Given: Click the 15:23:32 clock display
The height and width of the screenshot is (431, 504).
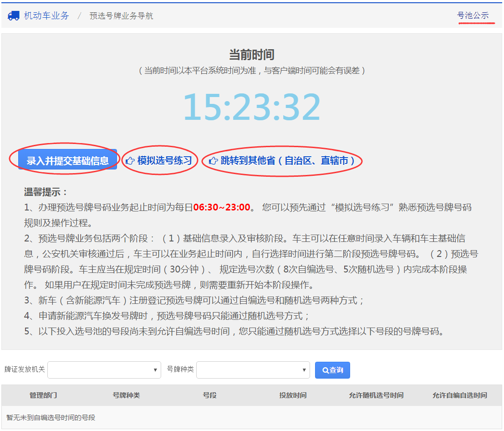Looking at the screenshot, I should pos(252,107).
